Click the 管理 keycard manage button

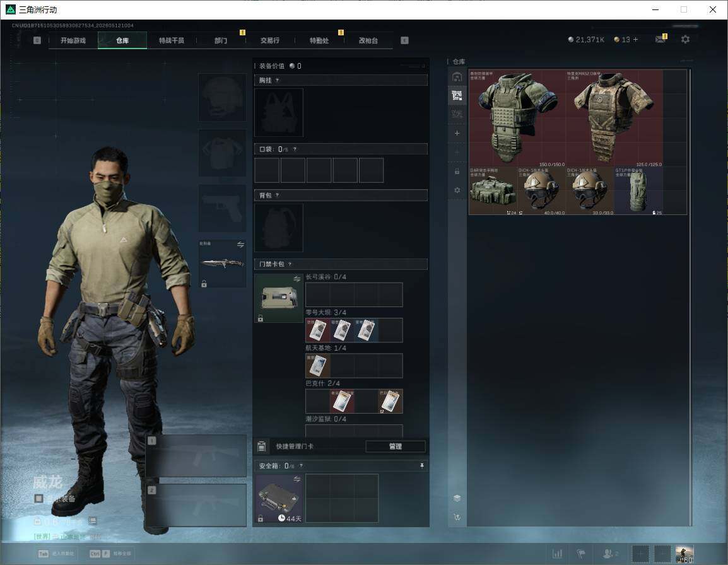click(x=395, y=446)
